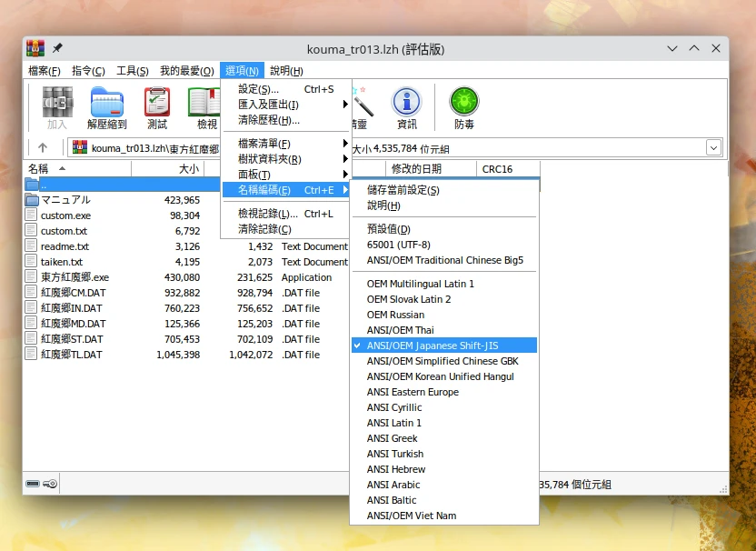
Task: Click the pin icon in the title bar
Action: 58,48
